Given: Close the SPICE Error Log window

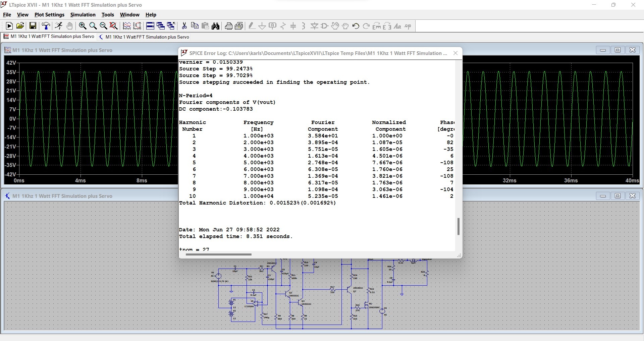Looking at the screenshot, I should coord(455,53).
